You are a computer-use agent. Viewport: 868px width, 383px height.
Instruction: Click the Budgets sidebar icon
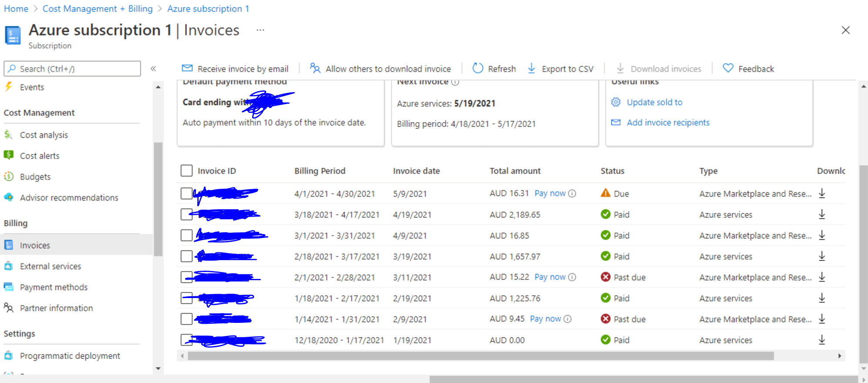8,176
